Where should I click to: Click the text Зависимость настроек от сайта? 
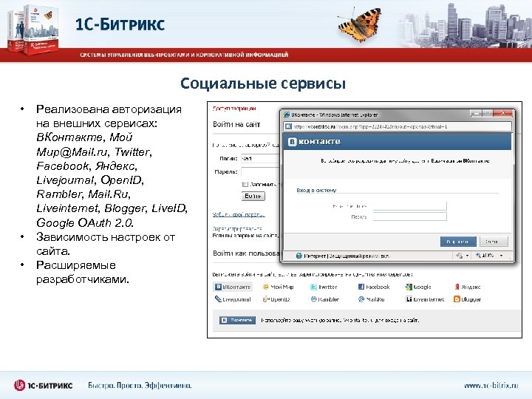point(106,244)
